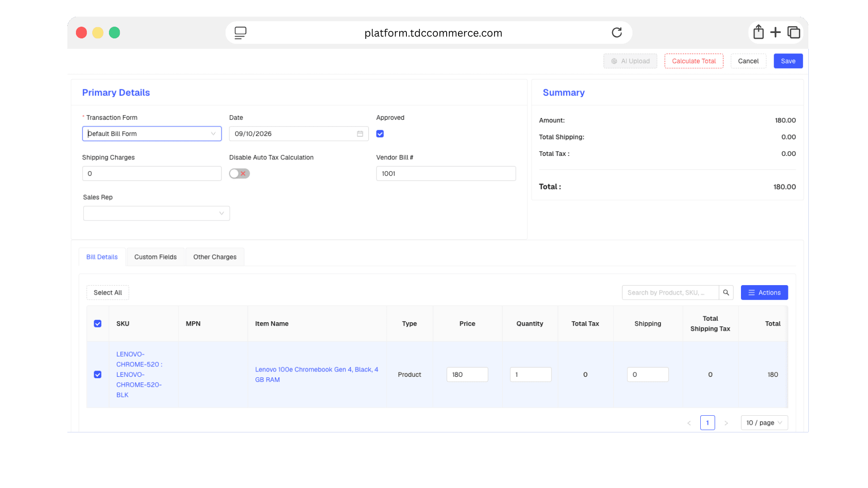
Task: Select page 1 in pagination
Action: pos(708,423)
